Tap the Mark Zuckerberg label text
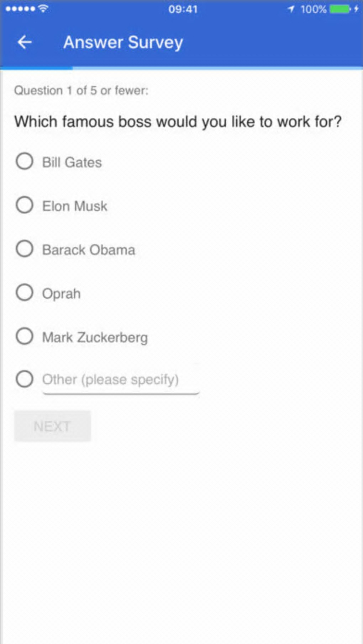 pyautogui.click(x=95, y=337)
